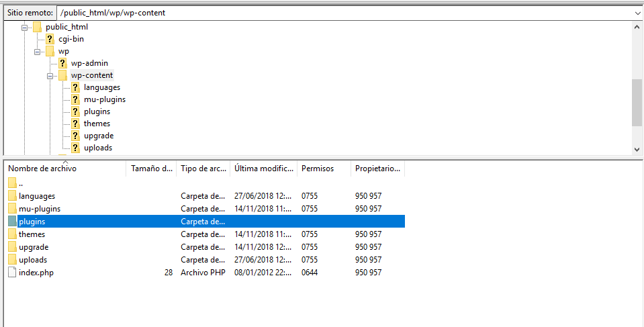Click the remote site path field

click(344, 13)
